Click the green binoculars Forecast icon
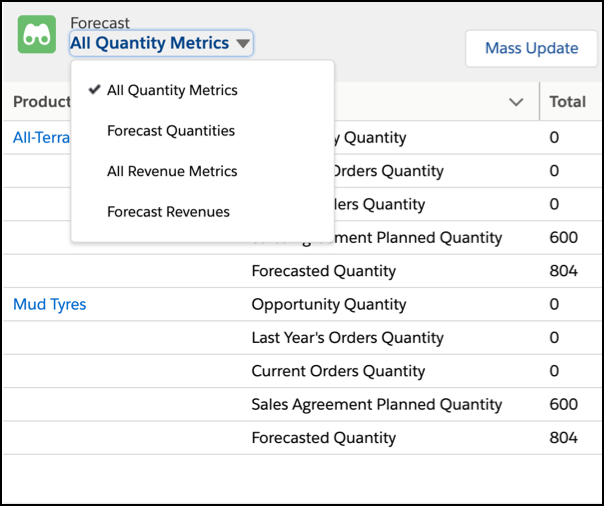Image resolution: width=604 pixels, height=506 pixels. click(37, 34)
